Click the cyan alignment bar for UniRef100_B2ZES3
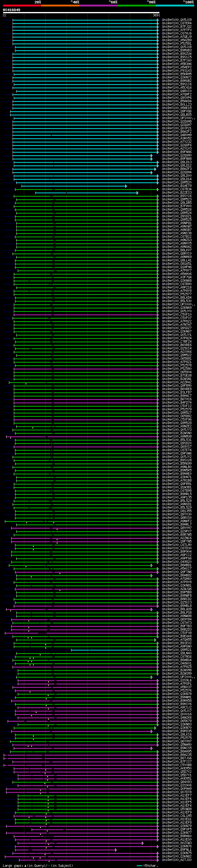 87,193
